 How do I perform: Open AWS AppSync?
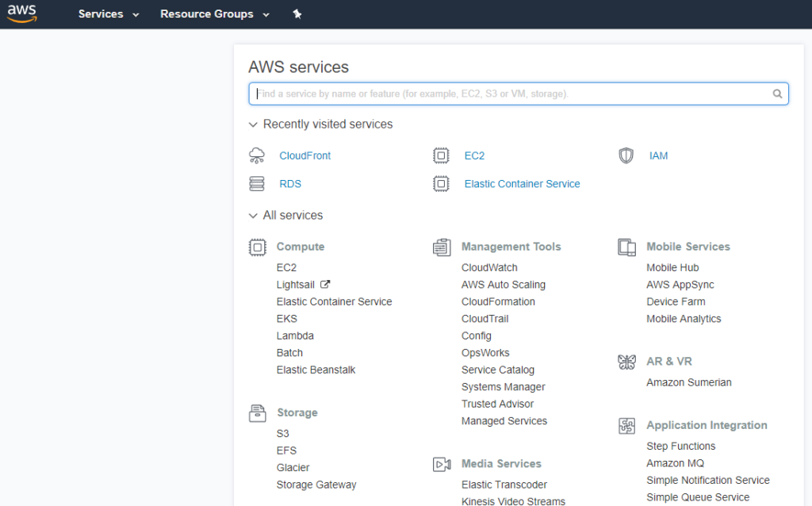(x=680, y=285)
